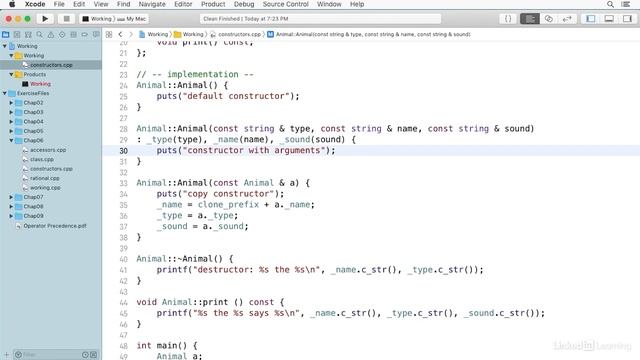Open working.cpp in Chap06
This screenshot has height=360, width=640.
(45, 188)
